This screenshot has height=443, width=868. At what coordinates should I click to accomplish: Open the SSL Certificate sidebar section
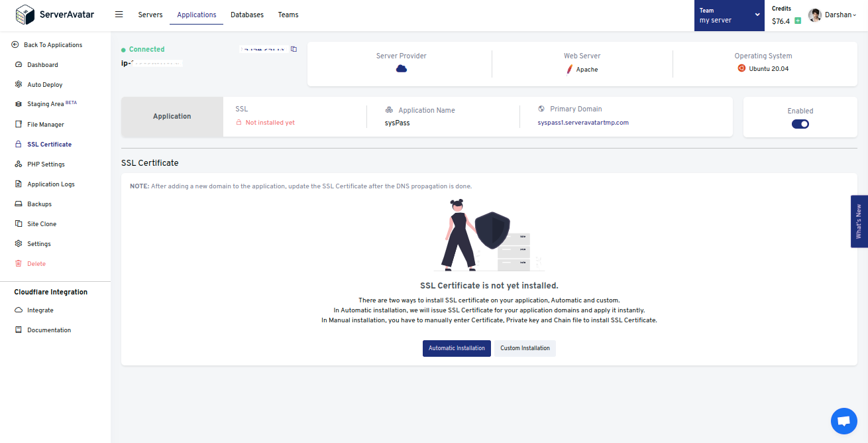[x=49, y=144]
